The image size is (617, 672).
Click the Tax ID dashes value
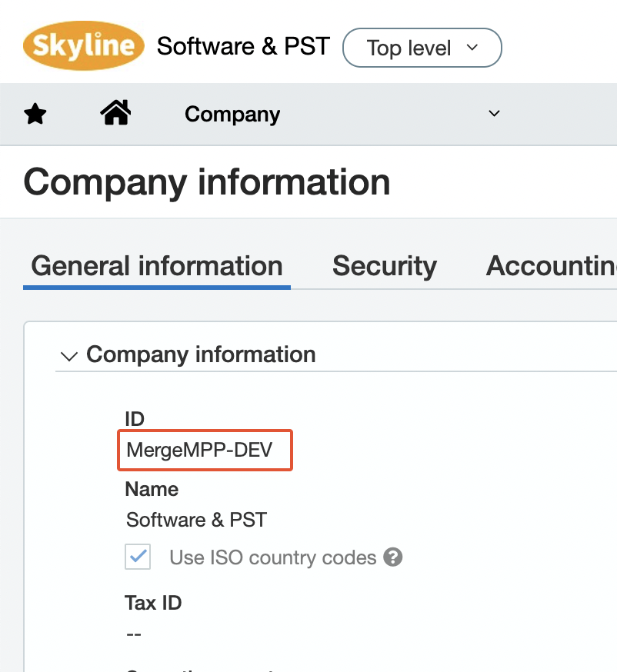133,634
